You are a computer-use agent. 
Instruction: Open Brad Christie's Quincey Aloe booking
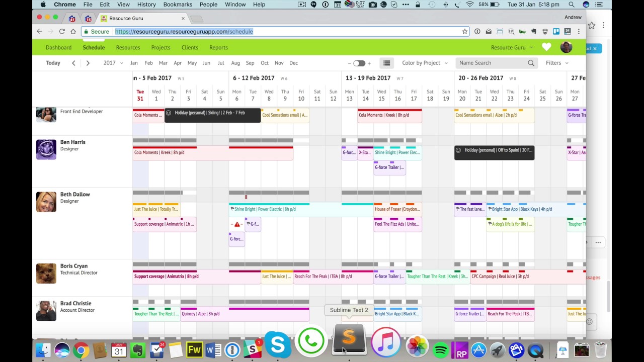[x=245, y=314]
